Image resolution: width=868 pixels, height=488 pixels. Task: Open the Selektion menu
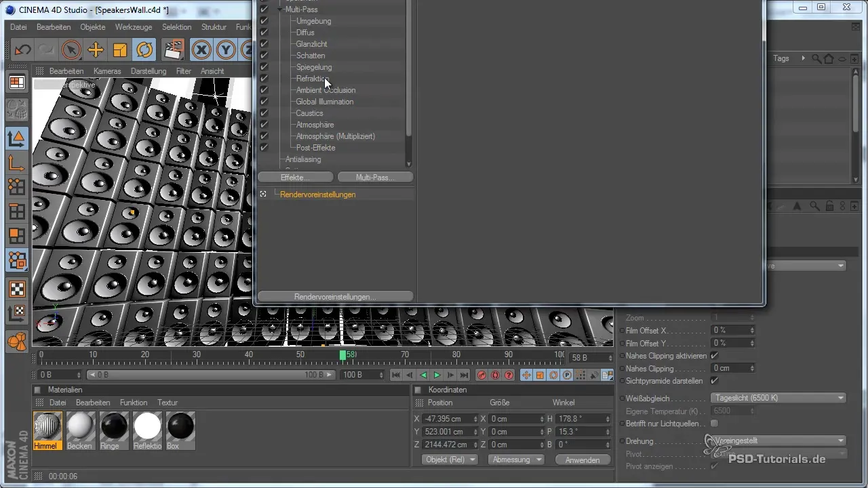click(x=177, y=27)
